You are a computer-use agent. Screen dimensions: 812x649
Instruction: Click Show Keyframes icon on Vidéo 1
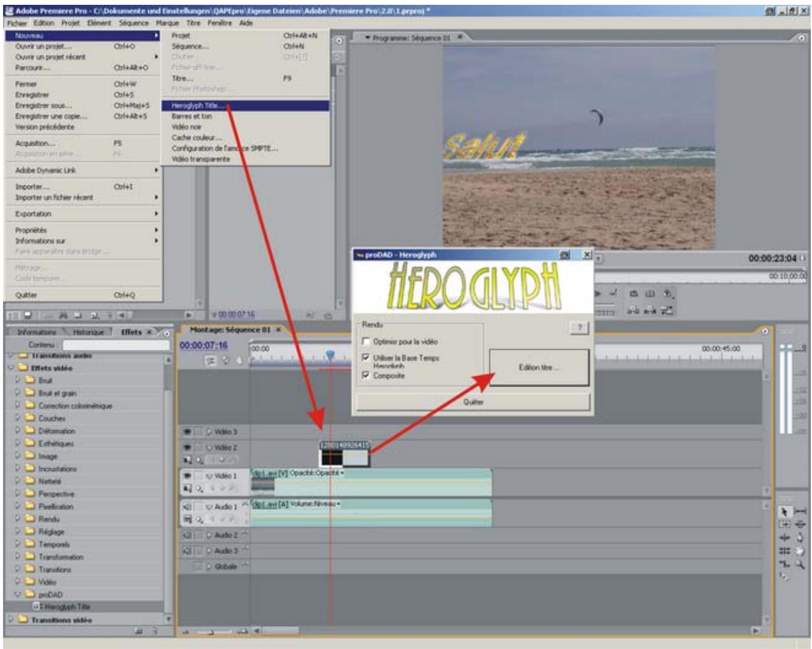tap(199, 489)
